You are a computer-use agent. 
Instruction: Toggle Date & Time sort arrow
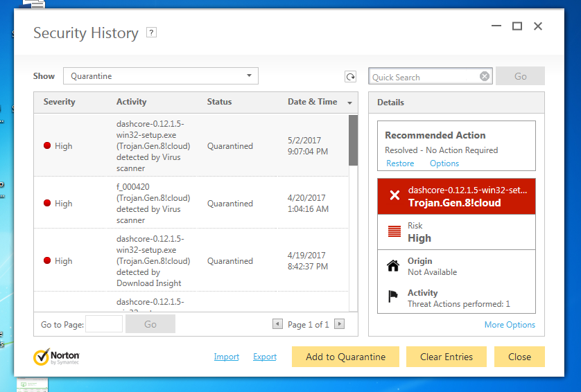[x=349, y=103]
